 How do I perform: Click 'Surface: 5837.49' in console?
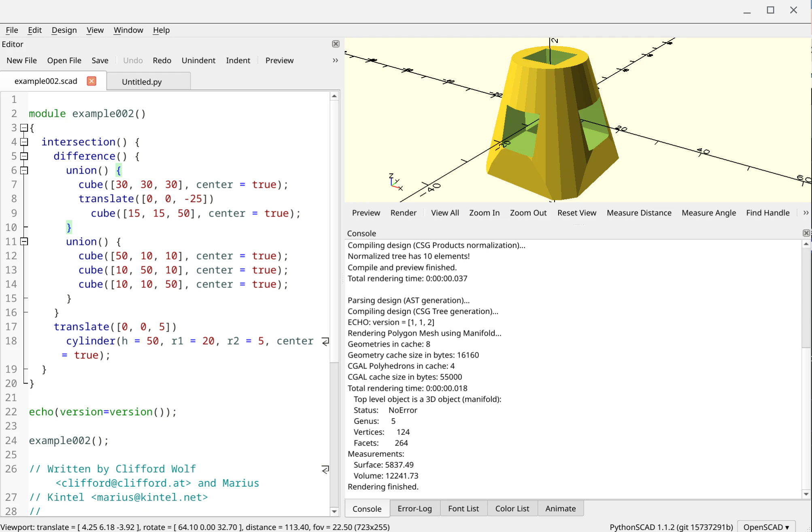coord(383,465)
